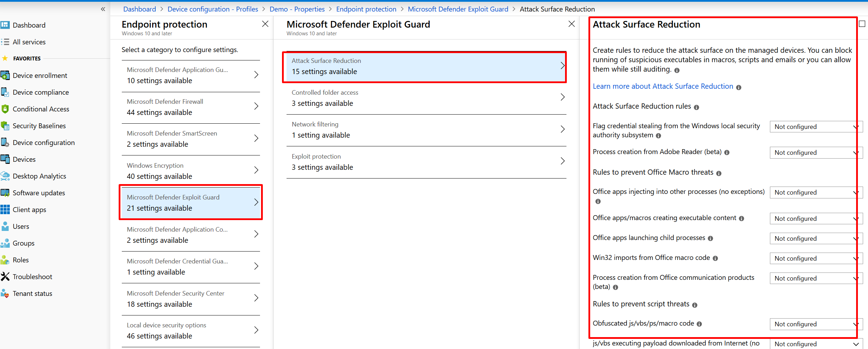Close the Endpoint protection blade
Image resolution: width=868 pixels, height=349 pixels.
[265, 24]
